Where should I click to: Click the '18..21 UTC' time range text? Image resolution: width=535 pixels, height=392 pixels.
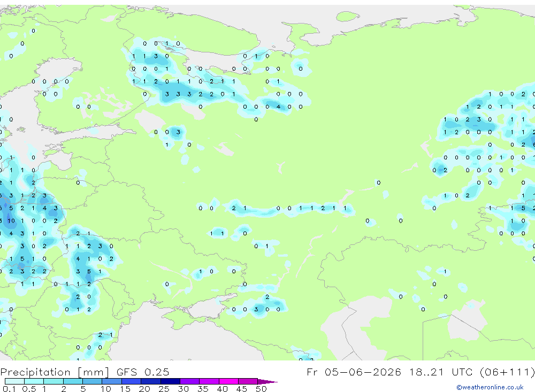pyautogui.click(x=440, y=372)
